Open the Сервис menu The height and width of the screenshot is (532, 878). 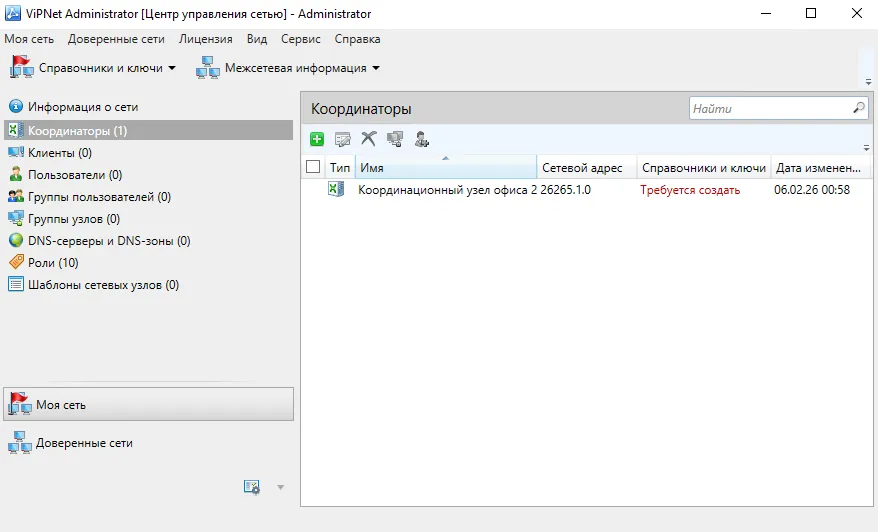point(301,39)
